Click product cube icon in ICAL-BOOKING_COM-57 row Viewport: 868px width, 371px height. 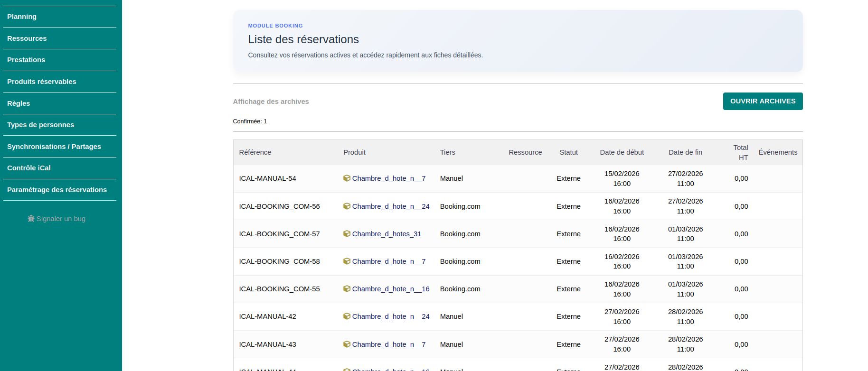pos(347,234)
